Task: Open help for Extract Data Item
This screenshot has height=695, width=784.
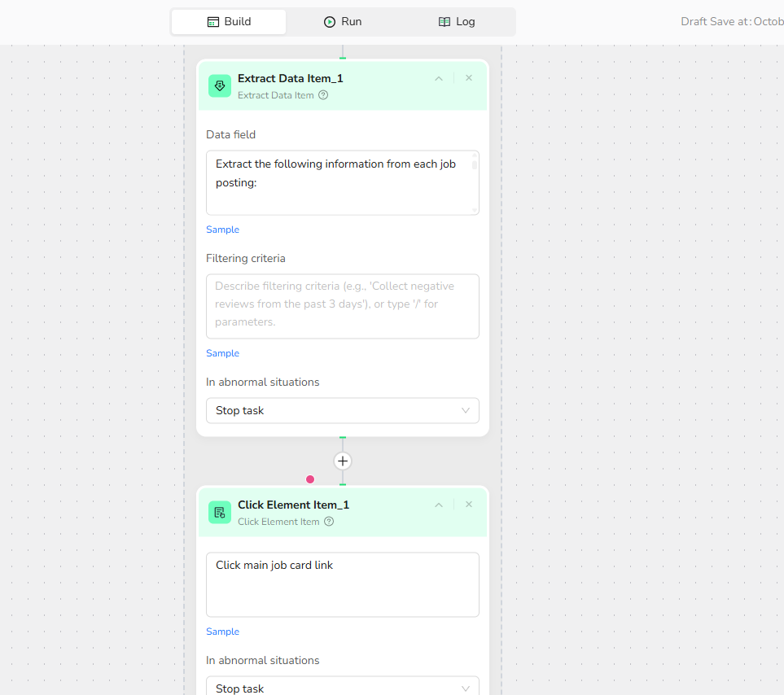Action: click(323, 95)
